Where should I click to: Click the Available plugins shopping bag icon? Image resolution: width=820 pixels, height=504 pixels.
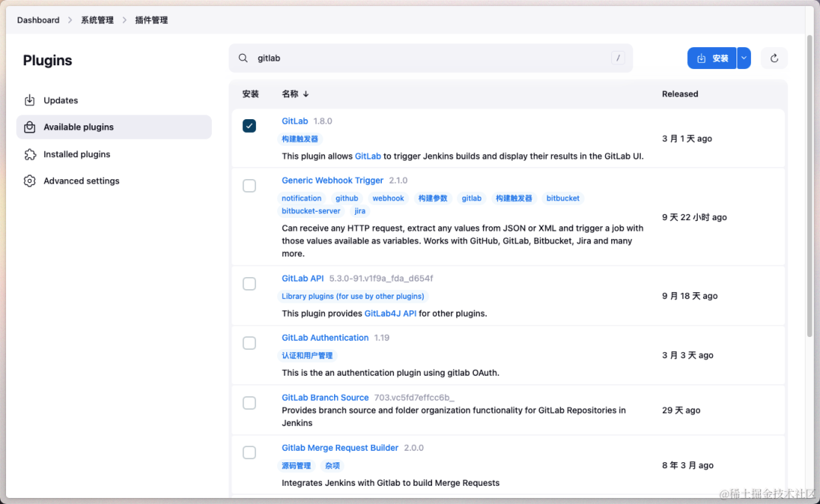[x=30, y=127]
